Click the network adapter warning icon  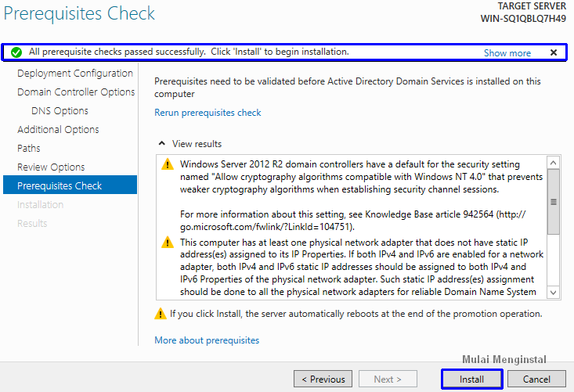tap(167, 243)
